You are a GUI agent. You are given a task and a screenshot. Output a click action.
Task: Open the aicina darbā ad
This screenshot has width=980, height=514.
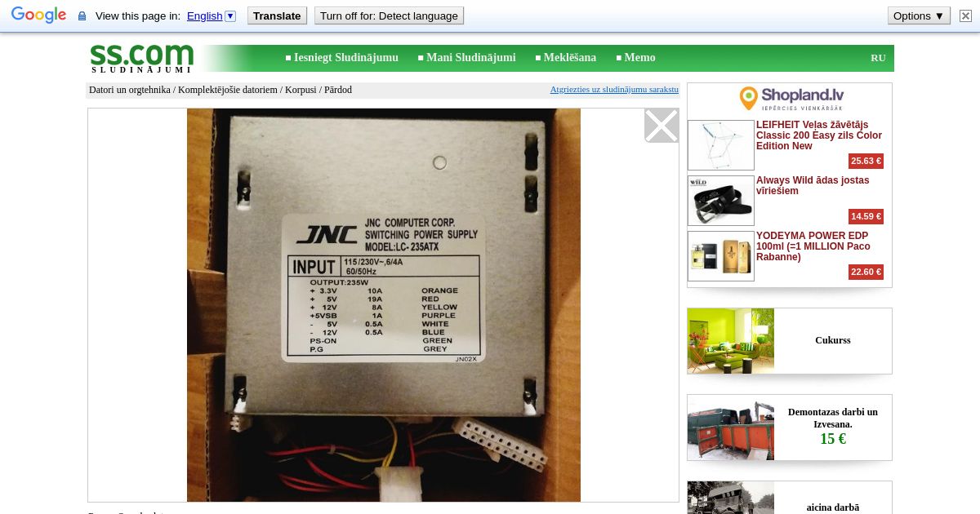[790, 498]
